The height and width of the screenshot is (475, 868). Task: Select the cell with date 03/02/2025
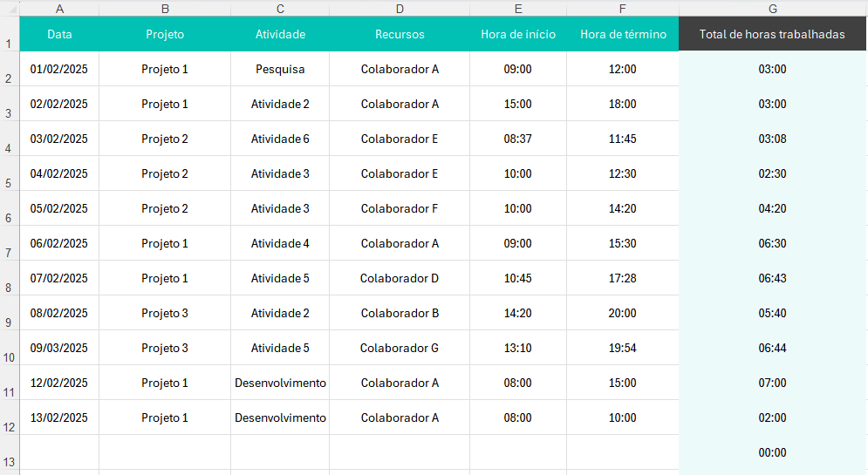pos(59,139)
